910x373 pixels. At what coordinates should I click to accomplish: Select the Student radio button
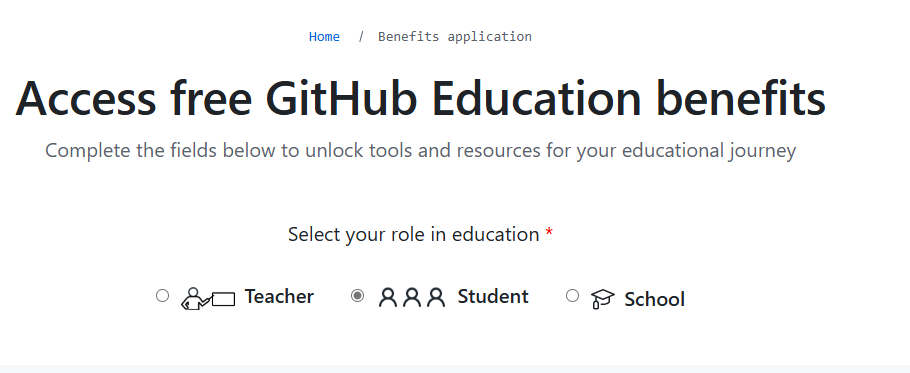coord(358,296)
